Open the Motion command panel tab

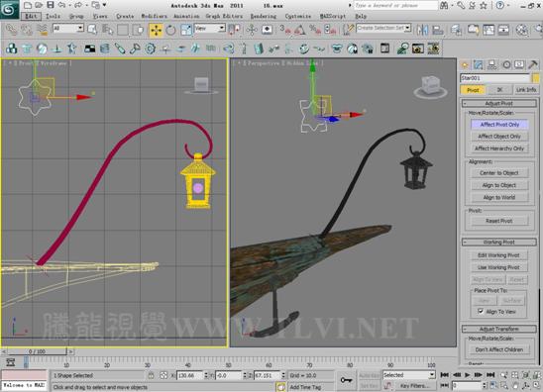coord(506,64)
